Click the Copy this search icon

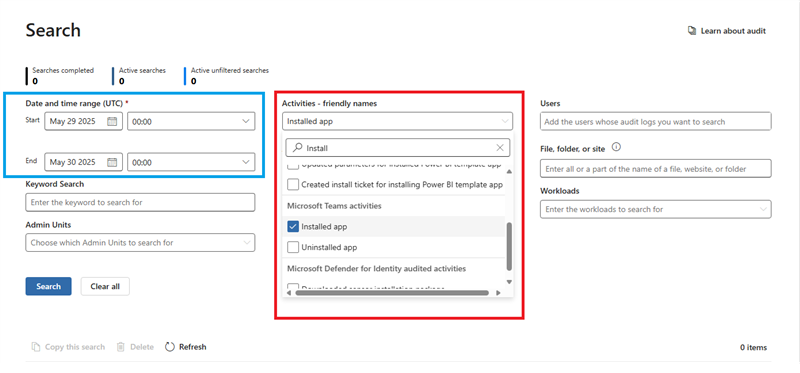(x=35, y=347)
